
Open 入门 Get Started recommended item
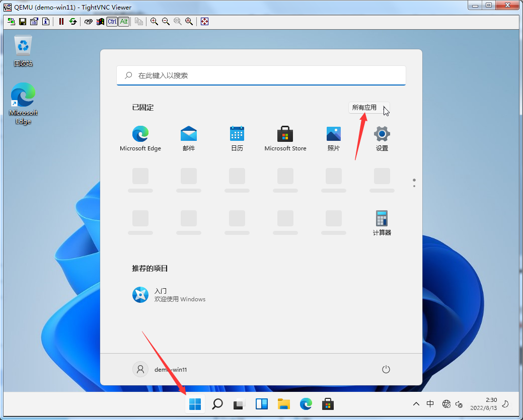pos(169,295)
